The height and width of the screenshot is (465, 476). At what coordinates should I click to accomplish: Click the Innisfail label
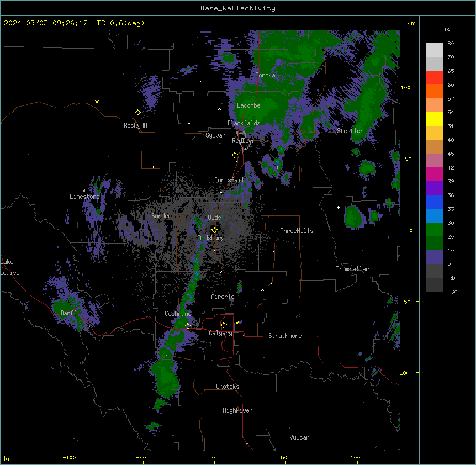[x=230, y=180]
